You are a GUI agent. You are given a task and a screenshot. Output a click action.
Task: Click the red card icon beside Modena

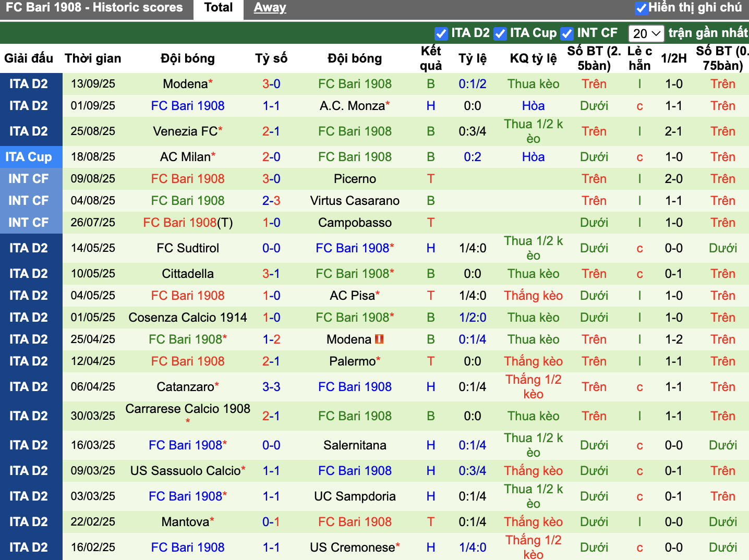(x=379, y=339)
